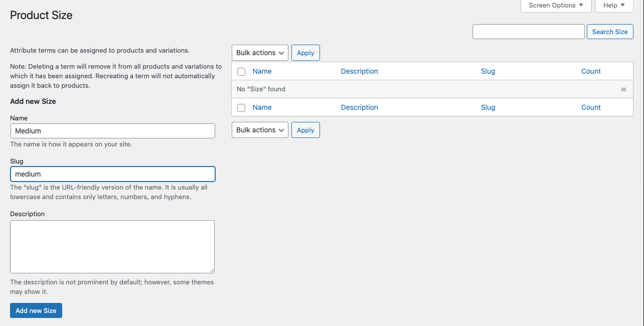Sort terms by Slug column

coord(488,71)
